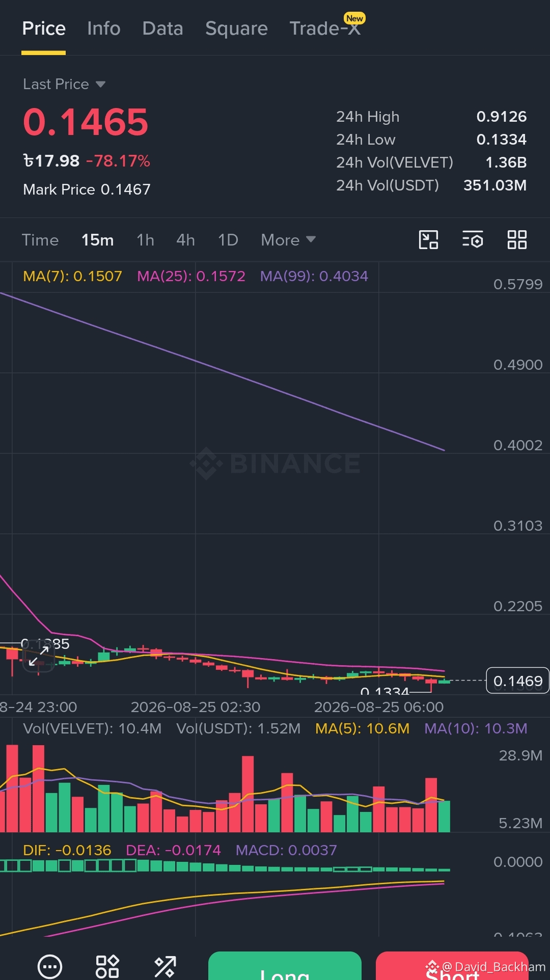Tap the last price 0.1465
The height and width of the screenshot is (980, 550).
[86, 122]
